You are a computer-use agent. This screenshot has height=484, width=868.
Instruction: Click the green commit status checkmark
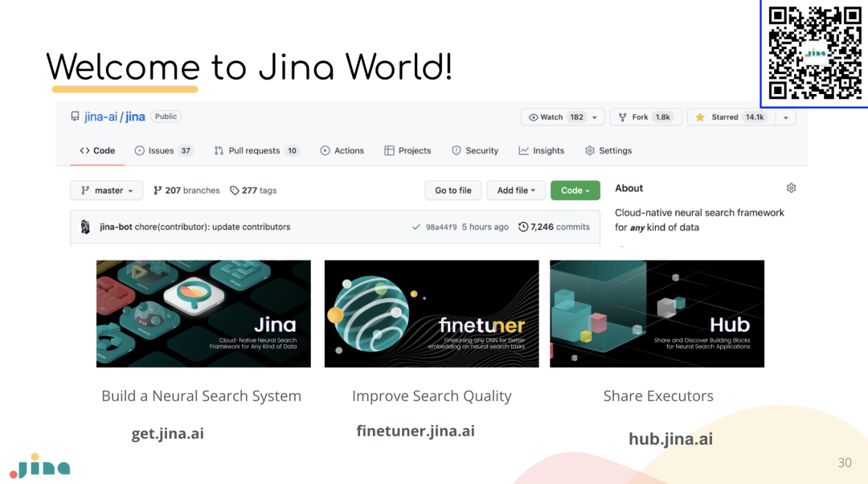click(416, 227)
